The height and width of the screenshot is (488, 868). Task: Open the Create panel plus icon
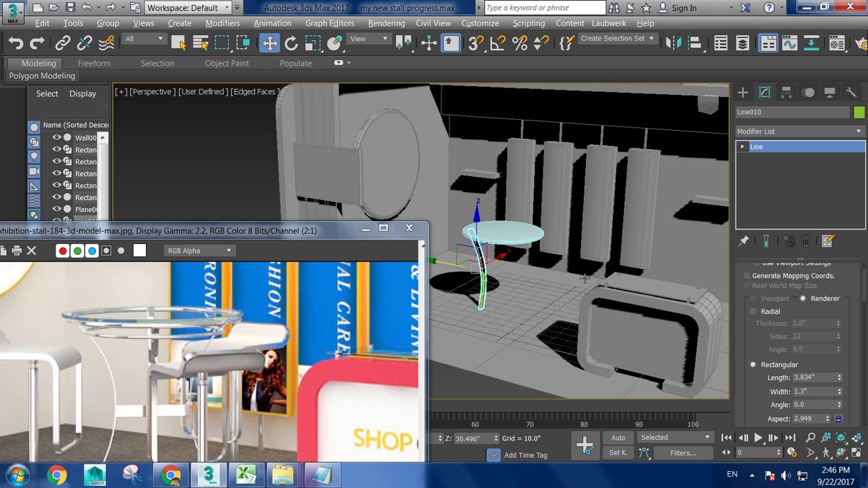[743, 92]
